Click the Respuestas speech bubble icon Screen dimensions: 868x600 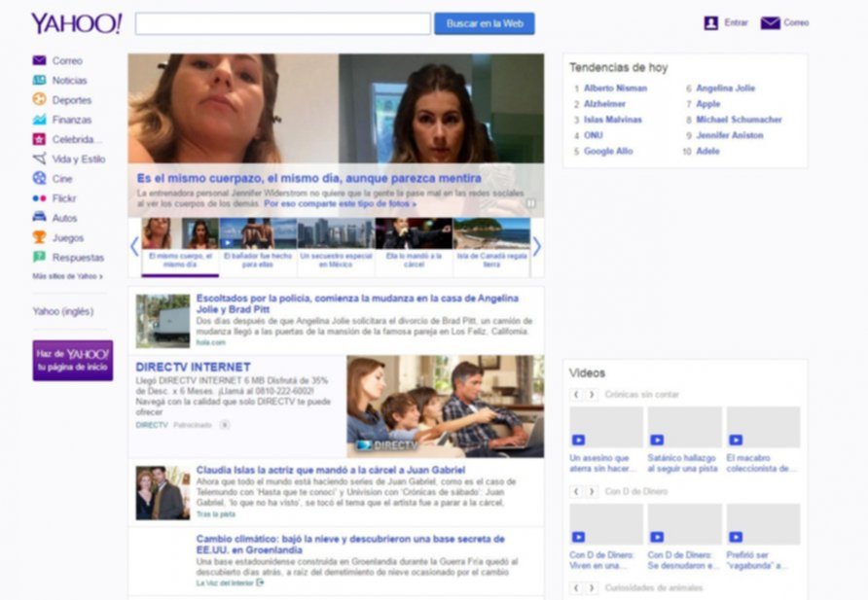[39, 257]
